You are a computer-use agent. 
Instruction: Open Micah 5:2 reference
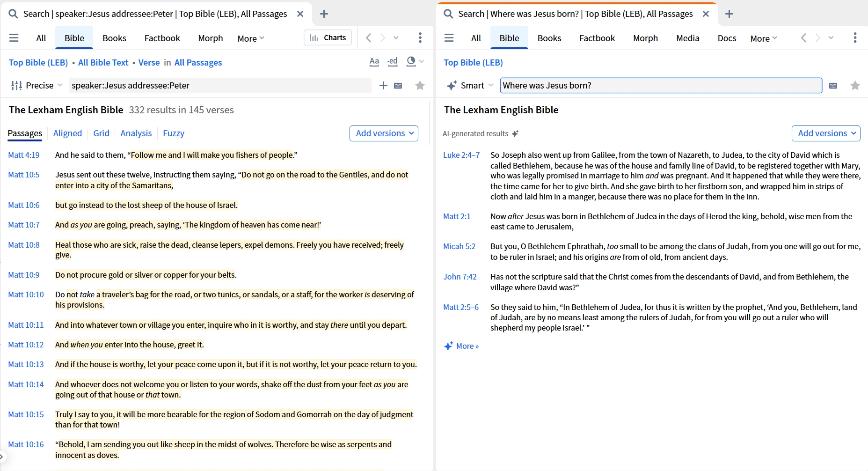460,246
